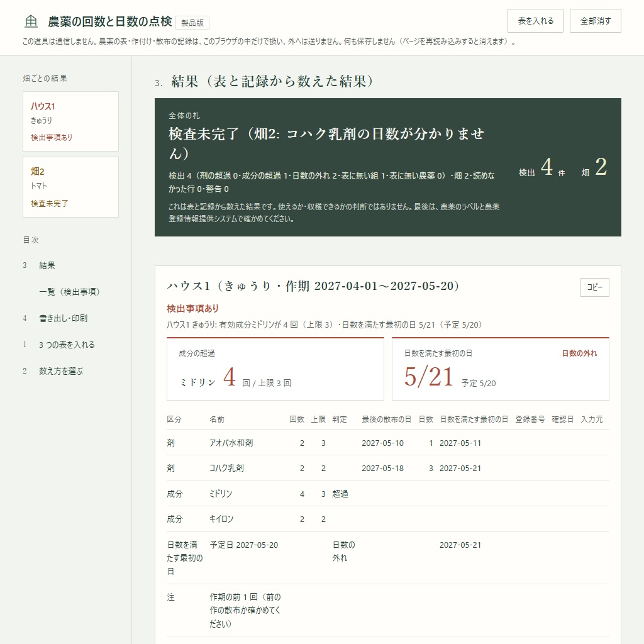Click the コハク乳剤 row name

pos(226,468)
